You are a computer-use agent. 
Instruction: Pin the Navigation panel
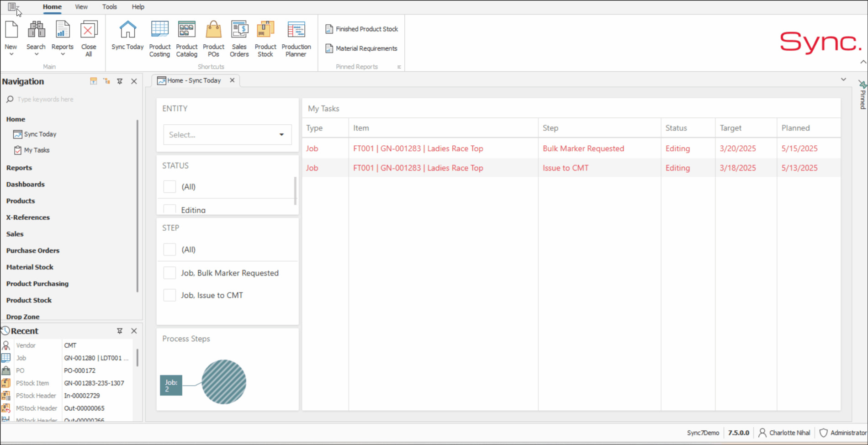(x=120, y=81)
